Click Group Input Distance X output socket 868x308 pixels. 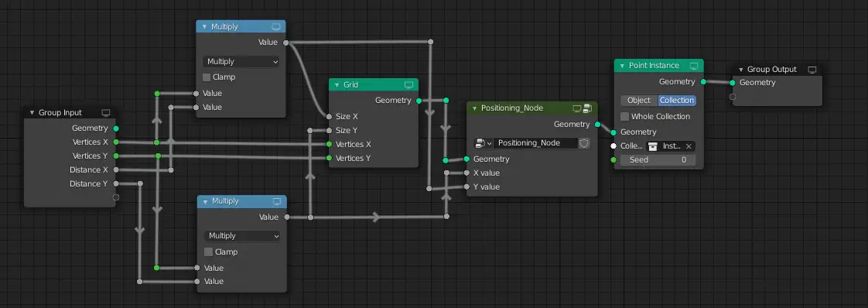click(116, 169)
